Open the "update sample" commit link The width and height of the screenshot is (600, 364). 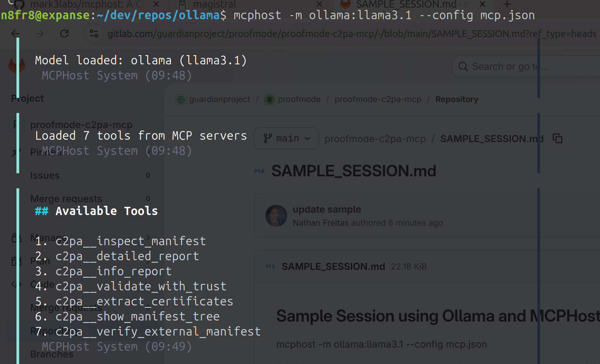point(327,209)
